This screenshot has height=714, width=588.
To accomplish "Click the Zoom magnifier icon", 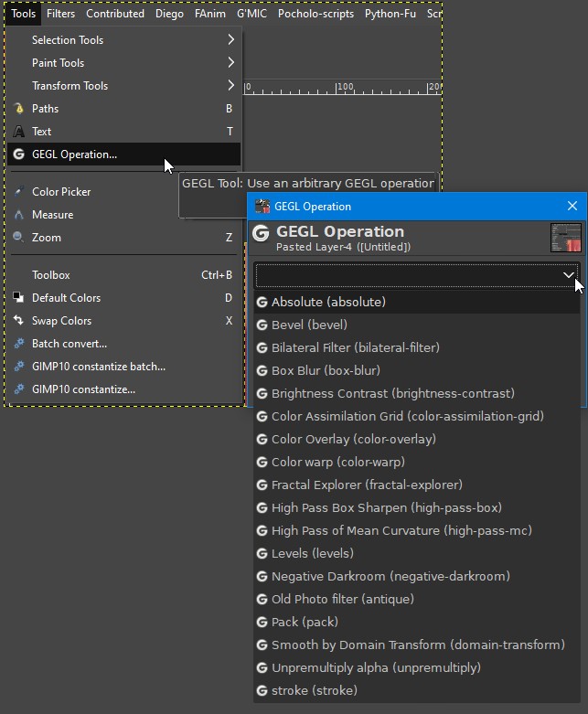I will tap(18, 238).
